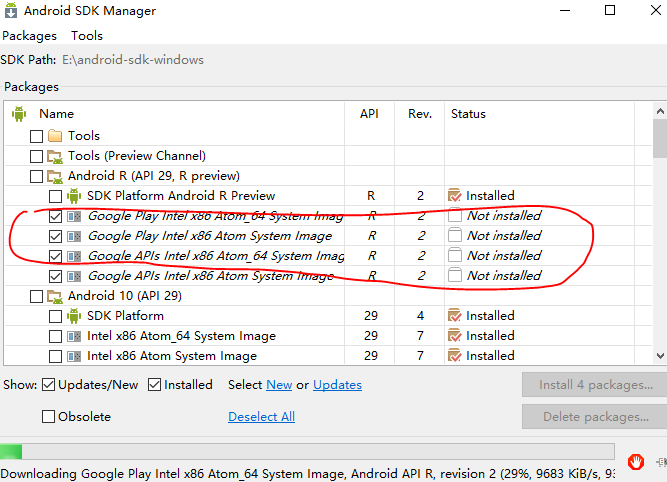Viewport: 667px width, 482px height.
Task: Click the package list vertical scrollbar
Action: pos(659,240)
